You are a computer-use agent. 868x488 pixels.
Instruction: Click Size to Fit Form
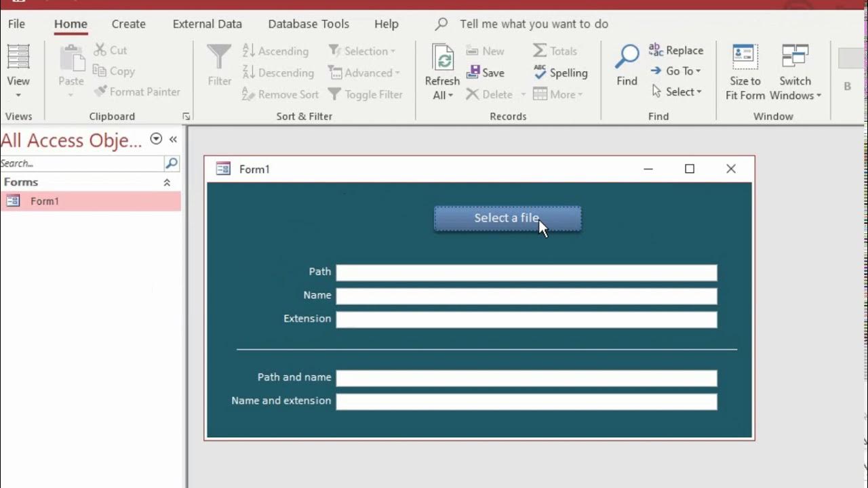(745, 73)
